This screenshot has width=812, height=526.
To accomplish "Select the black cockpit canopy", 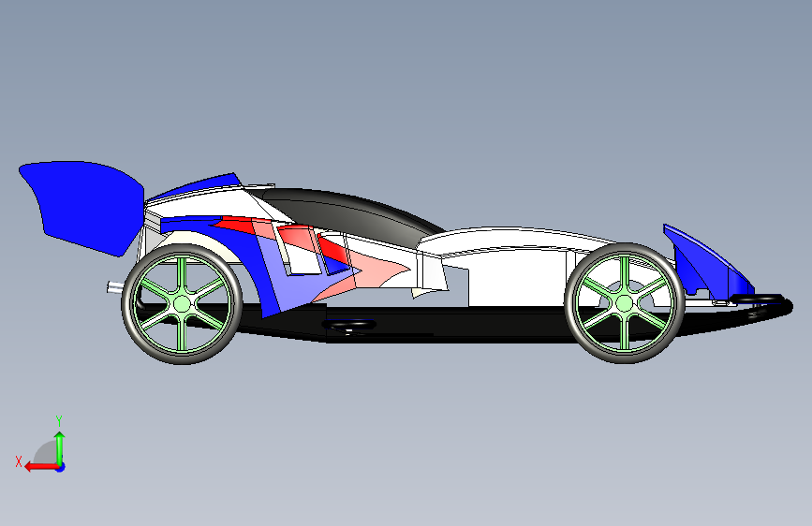I will pyautogui.click(x=352, y=212).
